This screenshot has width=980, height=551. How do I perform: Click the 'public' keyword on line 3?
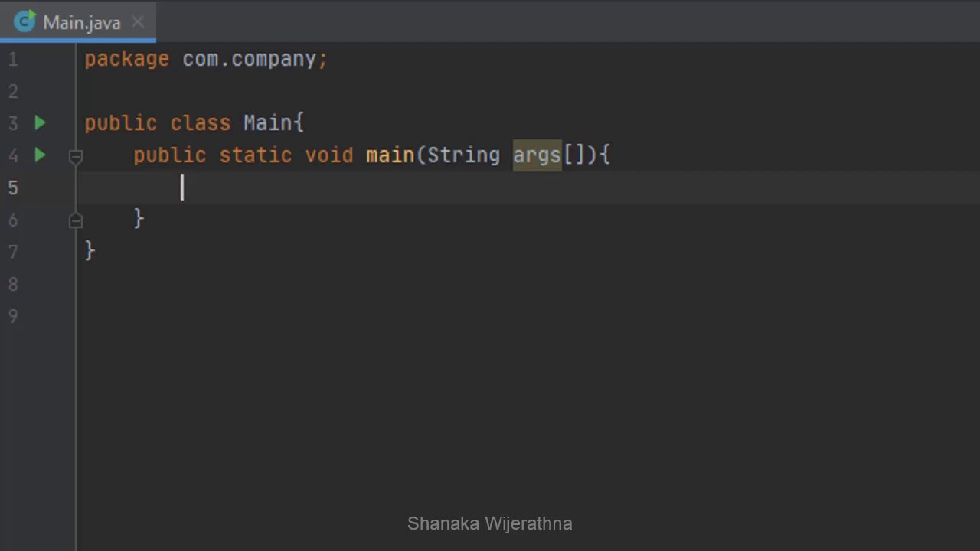120,123
